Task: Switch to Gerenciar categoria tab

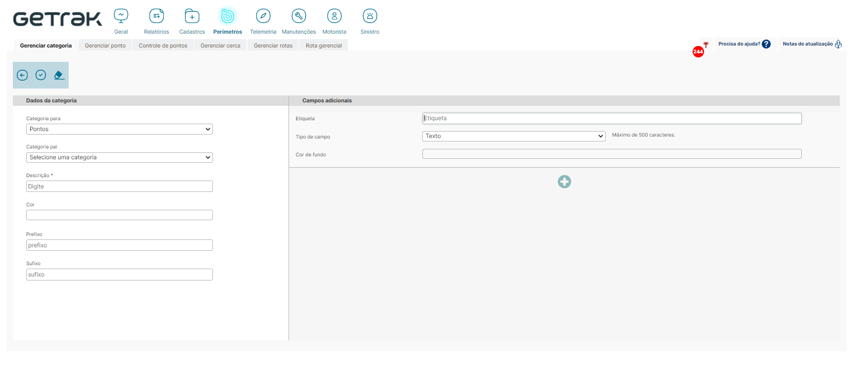Action: click(46, 46)
